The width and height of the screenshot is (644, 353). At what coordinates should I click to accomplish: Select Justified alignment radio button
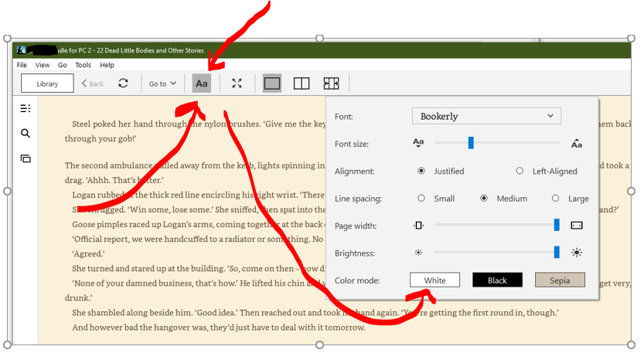click(421, 171)
